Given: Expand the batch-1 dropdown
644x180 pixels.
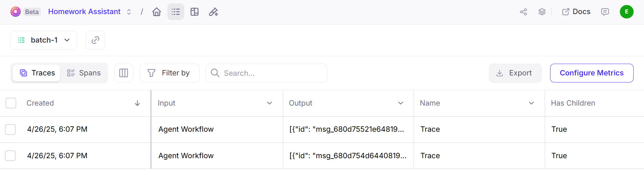Looking at the screenshot, I should [x=44, y=40].
